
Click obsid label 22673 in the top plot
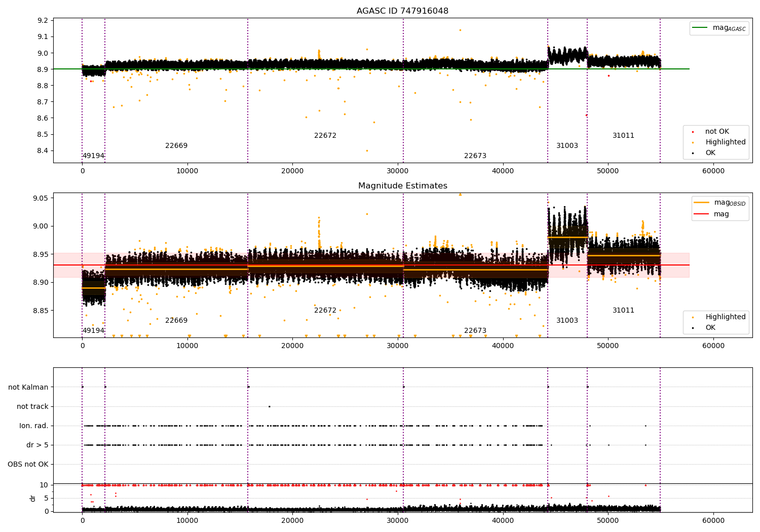click(475, 156)
